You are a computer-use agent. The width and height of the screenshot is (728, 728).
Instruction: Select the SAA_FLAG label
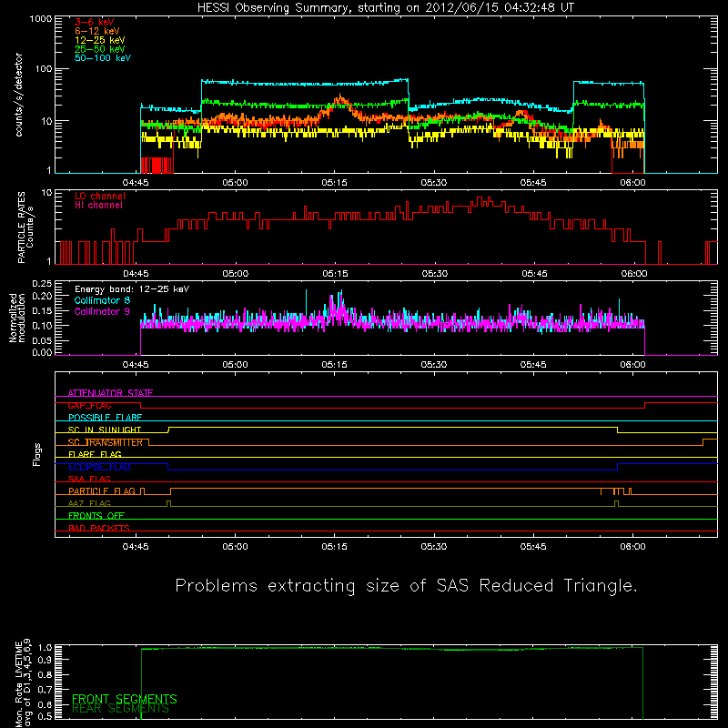89,479
